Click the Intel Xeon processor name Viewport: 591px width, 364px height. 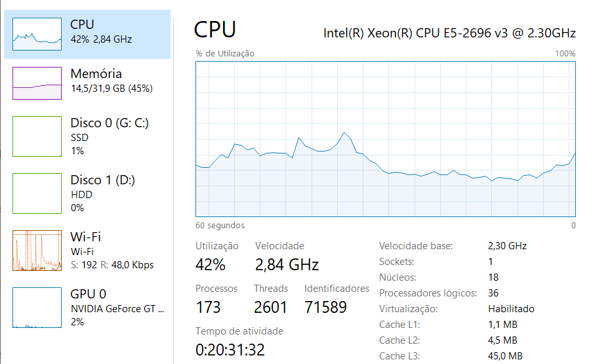449,33
